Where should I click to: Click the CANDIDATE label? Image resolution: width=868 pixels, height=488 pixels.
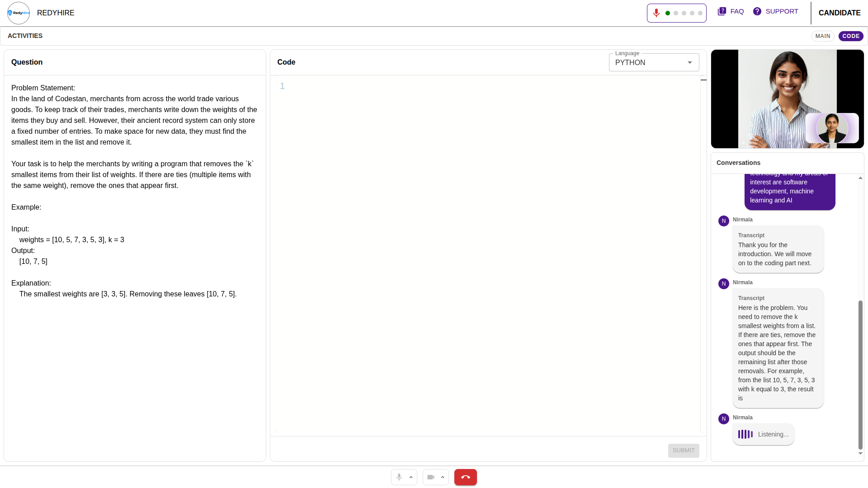pos(840,13)
